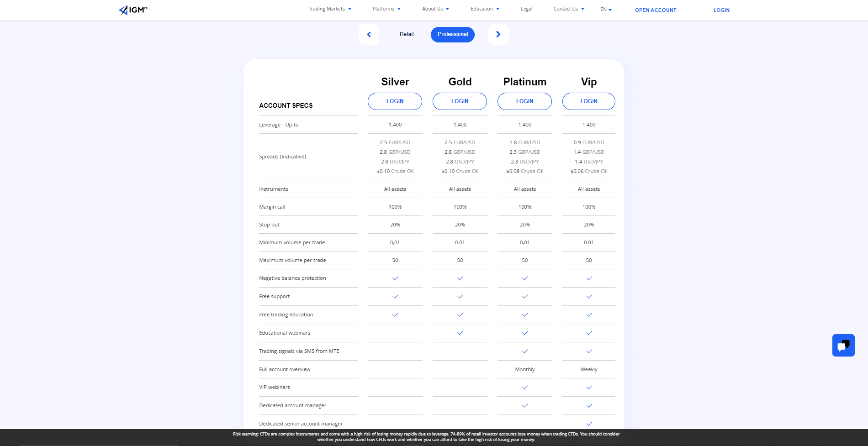Click the Maximum volume per trade label
The width and height of the screenshot is (868, 446).
pos(292,260)
